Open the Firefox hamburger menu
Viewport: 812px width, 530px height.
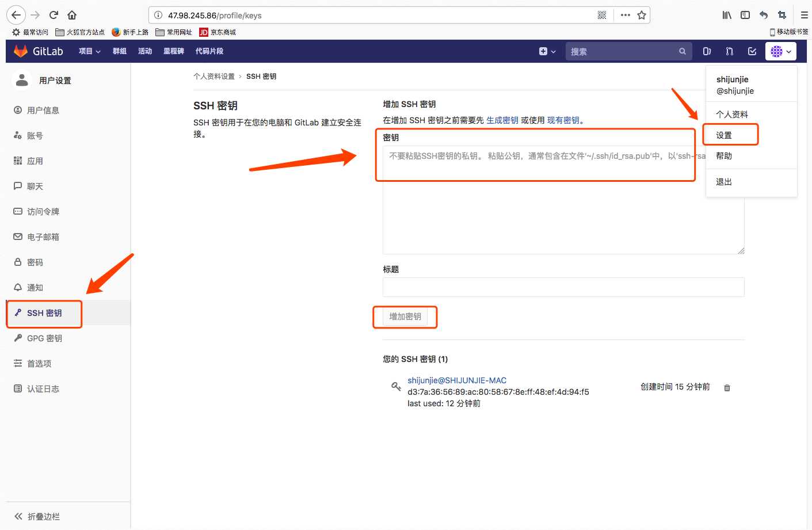pos(805,15)
